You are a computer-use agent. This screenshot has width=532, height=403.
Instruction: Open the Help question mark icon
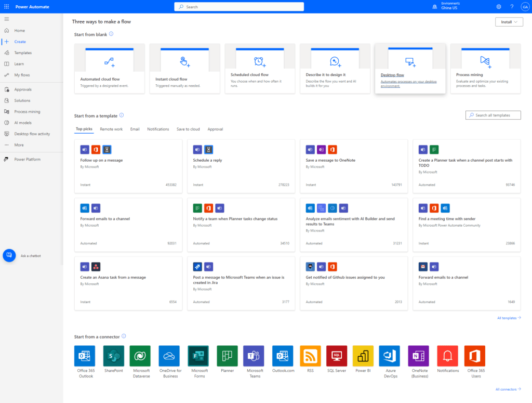(512, 7)
